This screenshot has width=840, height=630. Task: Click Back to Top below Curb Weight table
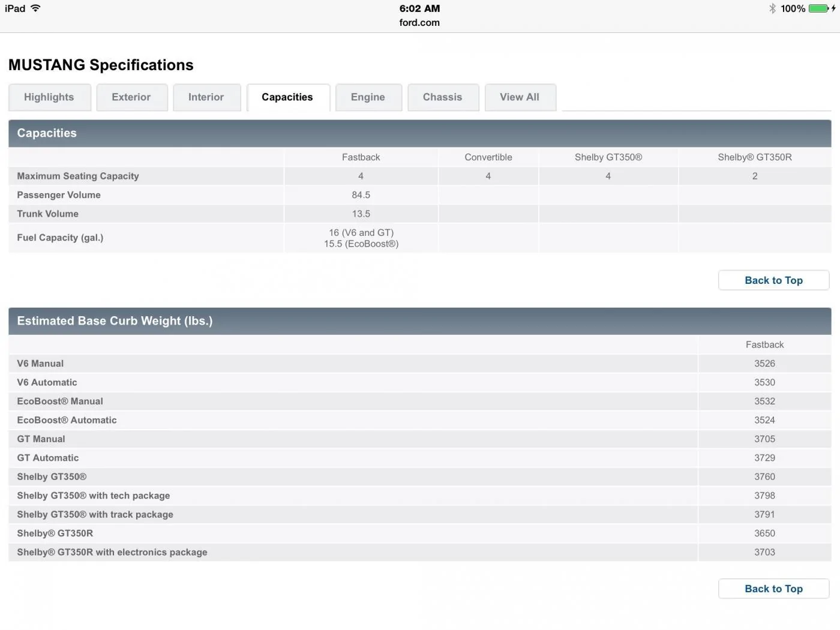[x=773, y=589]
